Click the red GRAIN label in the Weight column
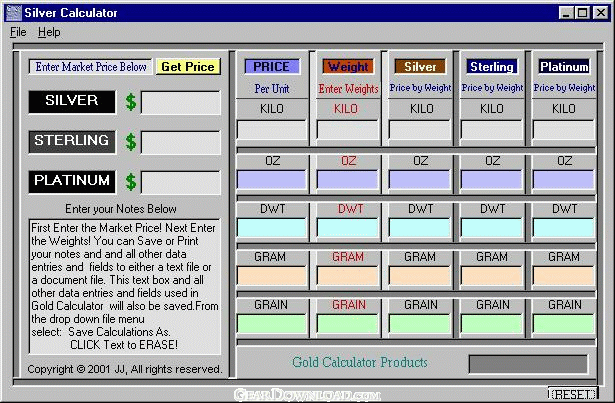Image resolution: width=615 pixels, height=403 pixels. [349, 305]
